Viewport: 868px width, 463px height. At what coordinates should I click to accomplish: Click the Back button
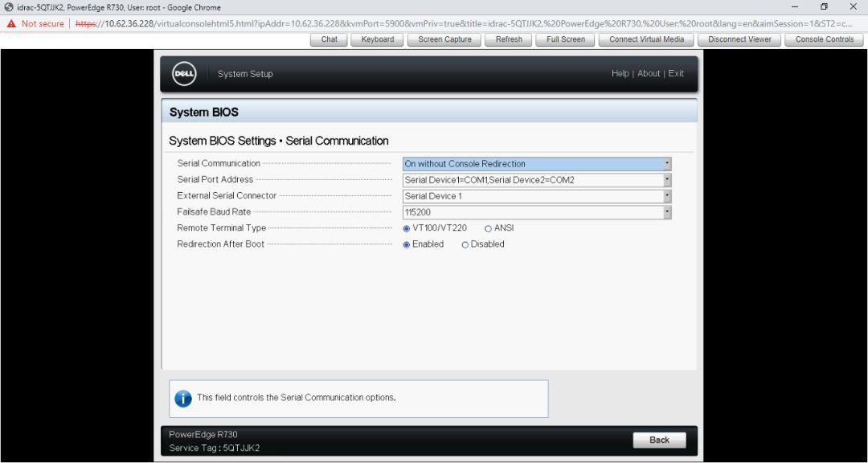[x=659, y=440]
